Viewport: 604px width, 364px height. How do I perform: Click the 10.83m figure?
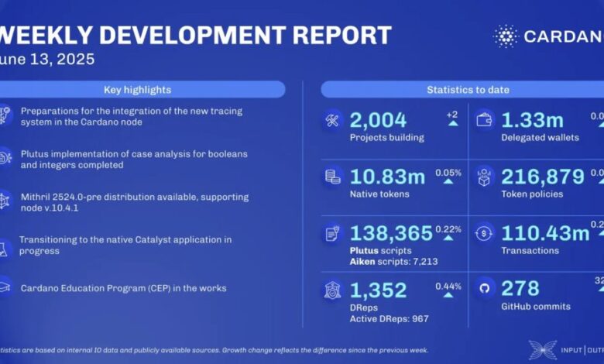pyautogui.click(x=387, y=177)
